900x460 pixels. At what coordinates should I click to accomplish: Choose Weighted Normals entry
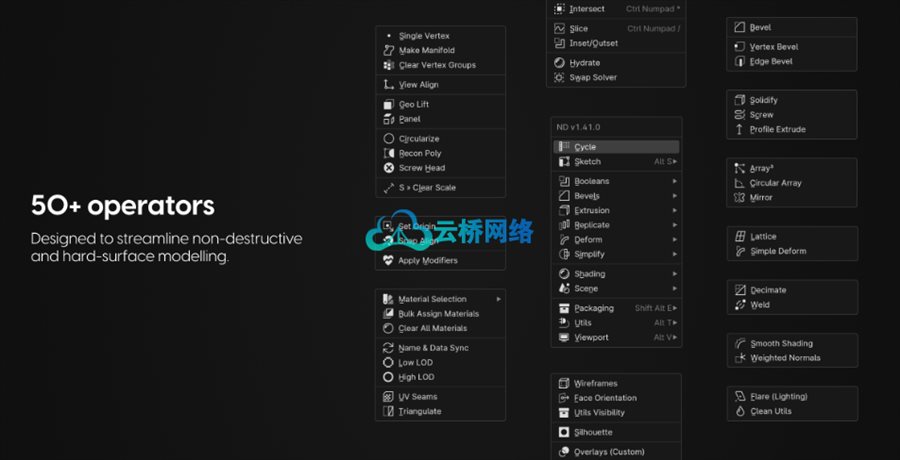click(785, 358)
